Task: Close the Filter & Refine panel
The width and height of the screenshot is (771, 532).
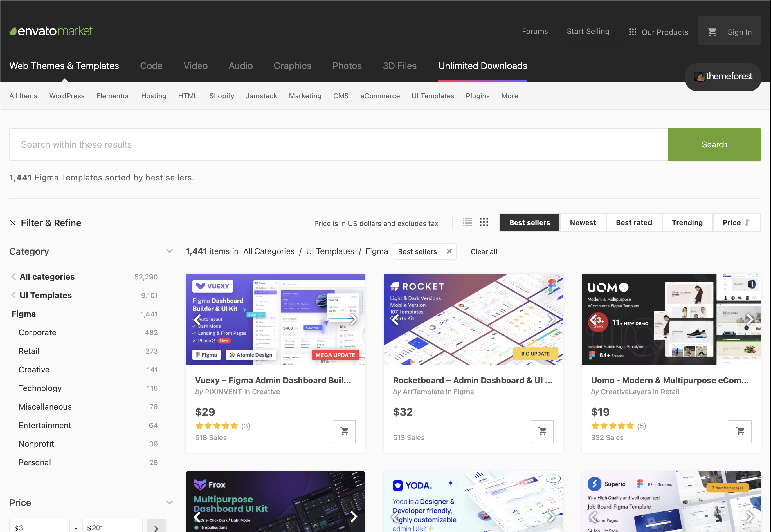Action: click(x=13, y=223)
